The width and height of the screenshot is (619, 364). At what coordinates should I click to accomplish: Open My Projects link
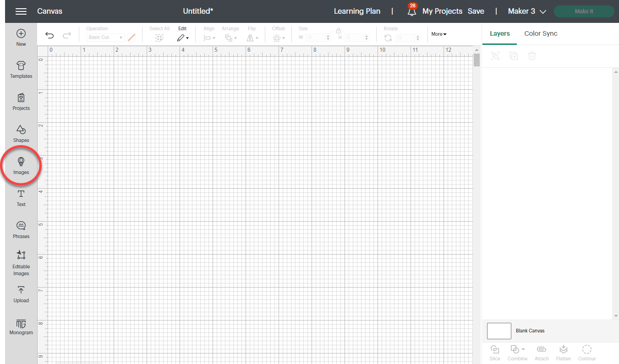point(442,11)
